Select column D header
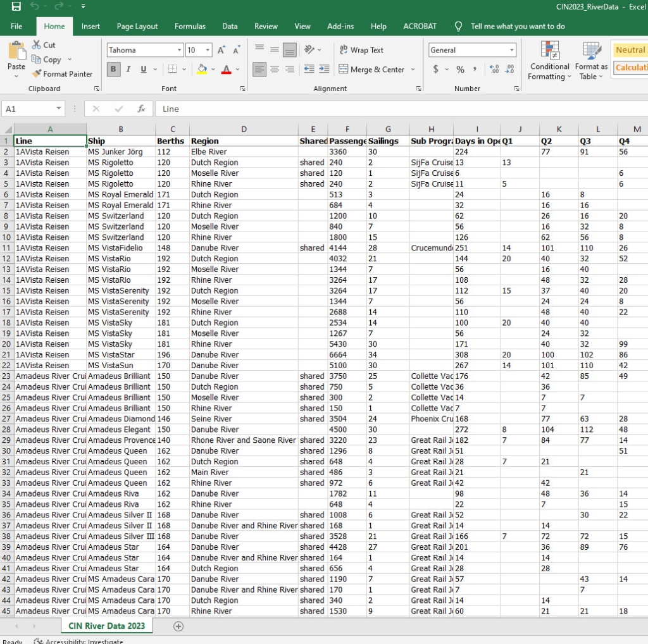Screen dimensions: 648x644 (244, 129)
